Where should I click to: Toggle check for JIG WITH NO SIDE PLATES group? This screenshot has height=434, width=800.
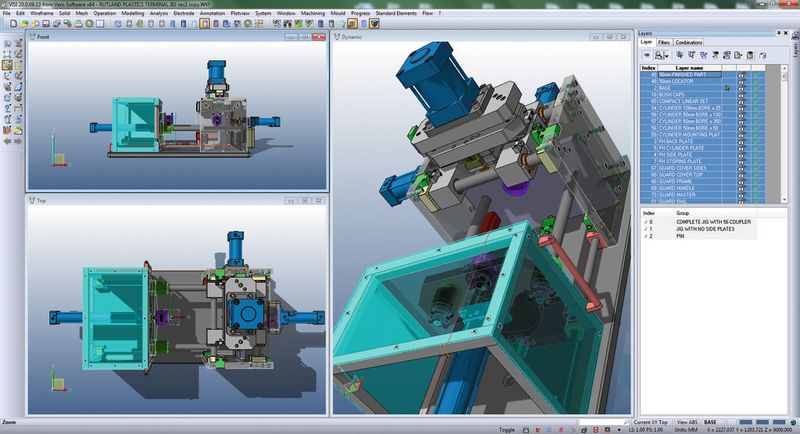point(646,229)
